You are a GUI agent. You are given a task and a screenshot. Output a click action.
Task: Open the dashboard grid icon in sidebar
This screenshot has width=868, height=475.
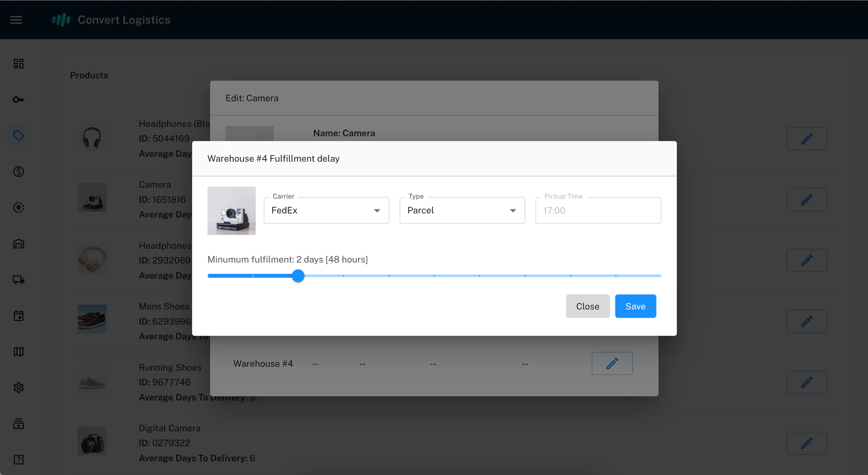tap(19, 63)
